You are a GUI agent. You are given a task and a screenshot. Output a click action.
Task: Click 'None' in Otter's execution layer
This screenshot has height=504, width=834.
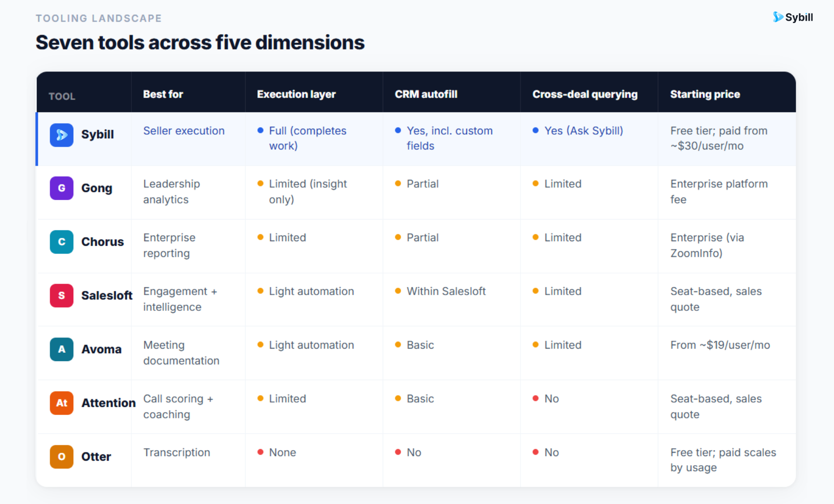[x=283, y=453]
